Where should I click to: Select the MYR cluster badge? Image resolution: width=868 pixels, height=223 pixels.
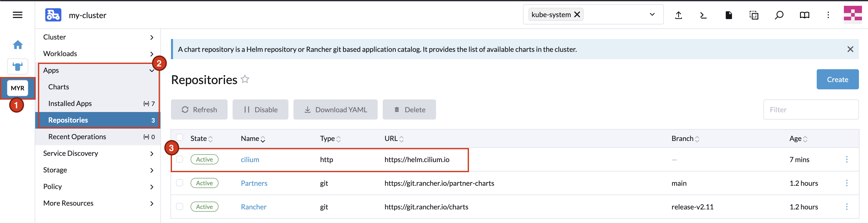(x=18, y=88)
